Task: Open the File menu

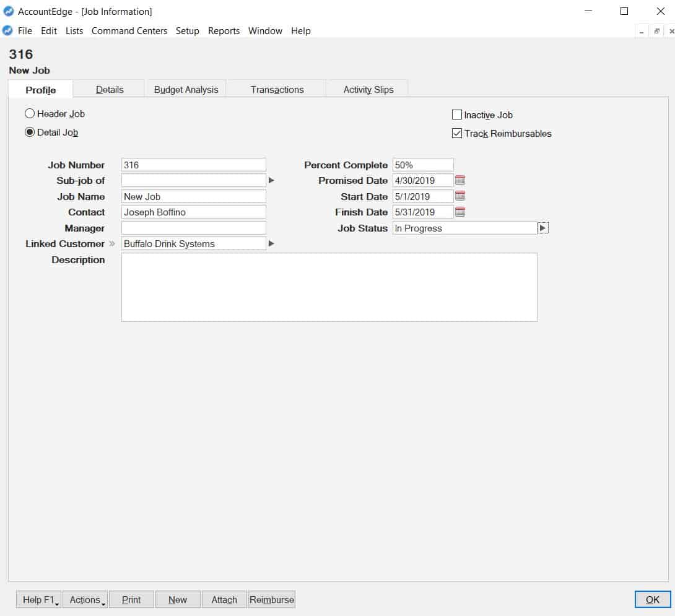Action: [x=25, y=31]
